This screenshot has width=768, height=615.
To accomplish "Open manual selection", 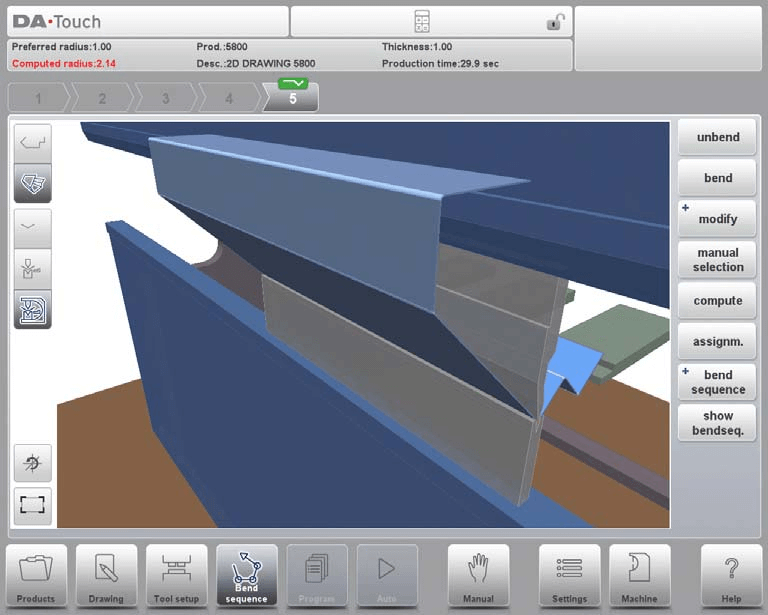I will pos(718,260).
